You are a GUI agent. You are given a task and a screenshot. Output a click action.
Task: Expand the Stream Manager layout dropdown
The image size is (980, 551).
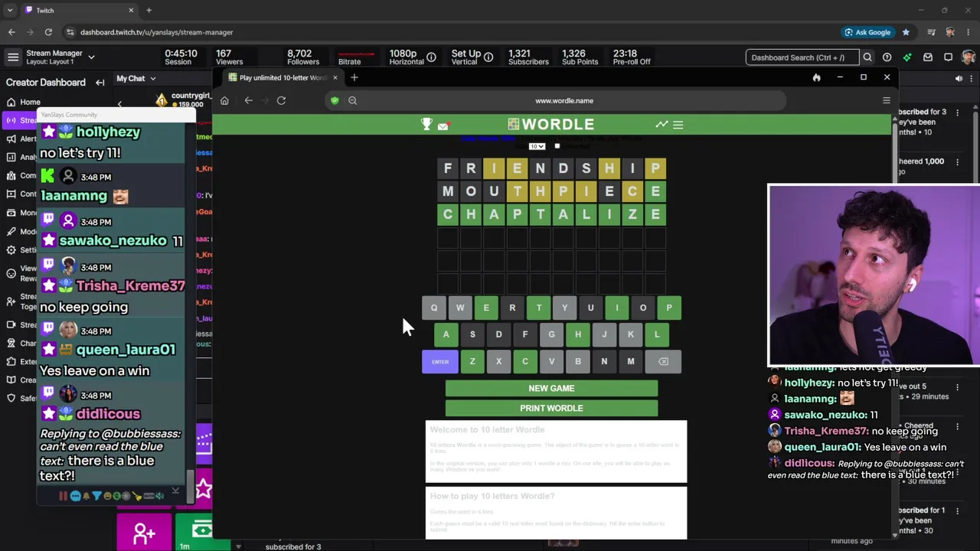click(x=91, y=57)
